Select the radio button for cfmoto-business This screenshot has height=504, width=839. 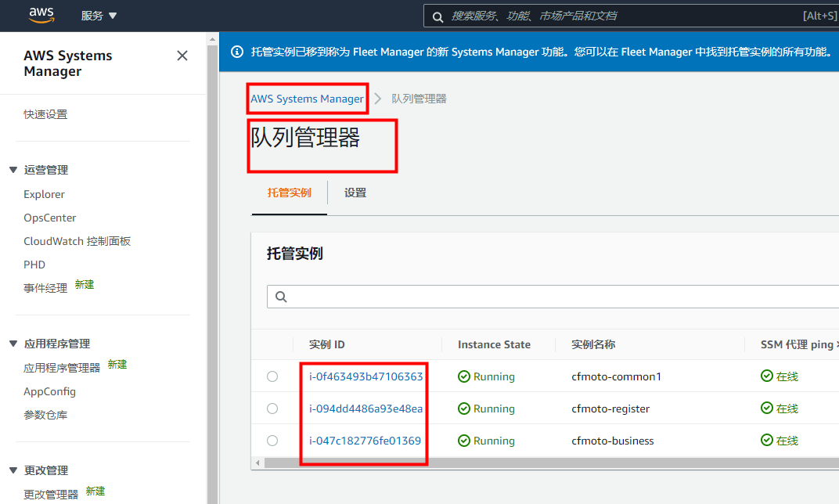pos(272,440)
